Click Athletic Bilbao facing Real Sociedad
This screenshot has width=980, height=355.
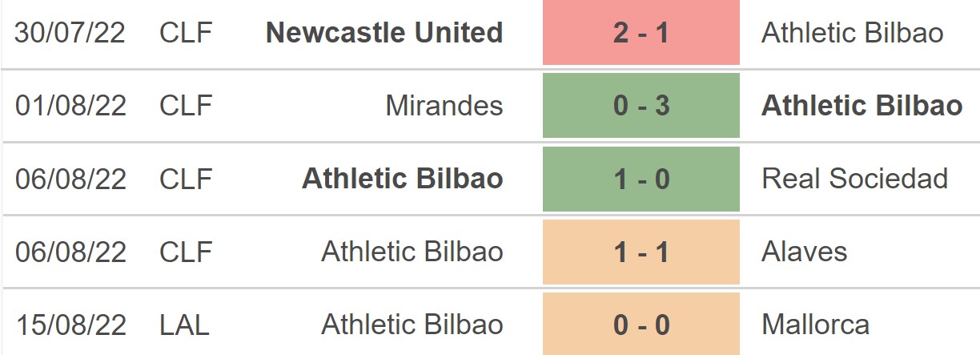[402, 179]
